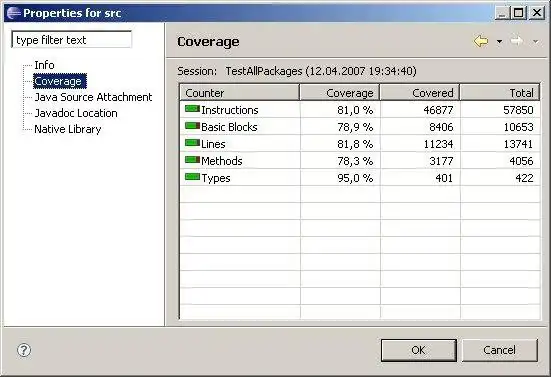Click the grayed Forward navigation arrow
The width and height of the screenshot is (551, 377).
click(517, 41)
